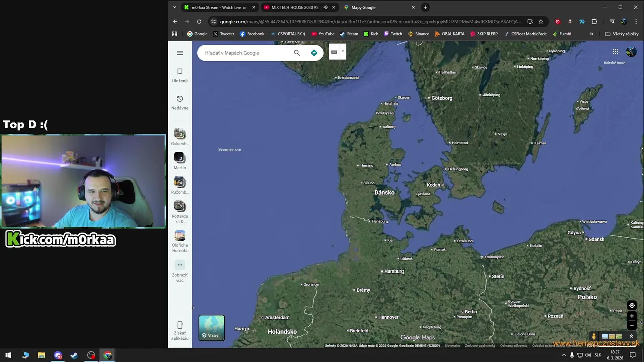The height and width of the screenshot is (362, 644).
Task: Expand Zobraziť viac in the sidebar
Action: [180, 271]
